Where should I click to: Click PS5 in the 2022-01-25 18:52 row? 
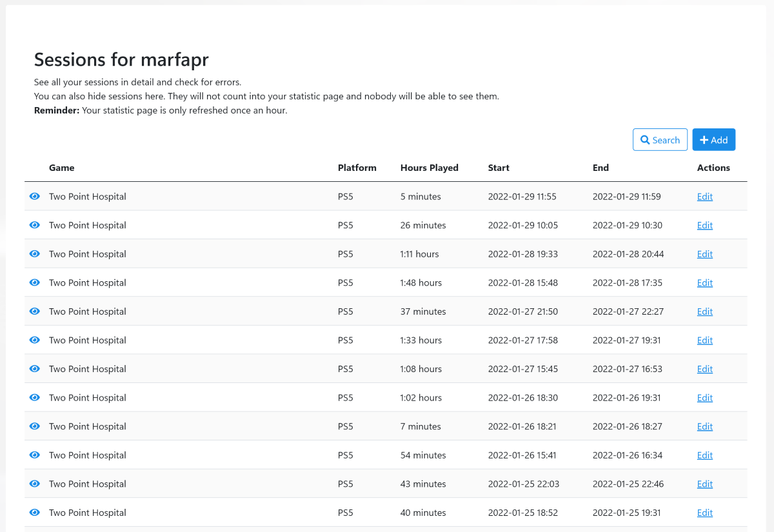pyautogui.click(x=346, y=513)
